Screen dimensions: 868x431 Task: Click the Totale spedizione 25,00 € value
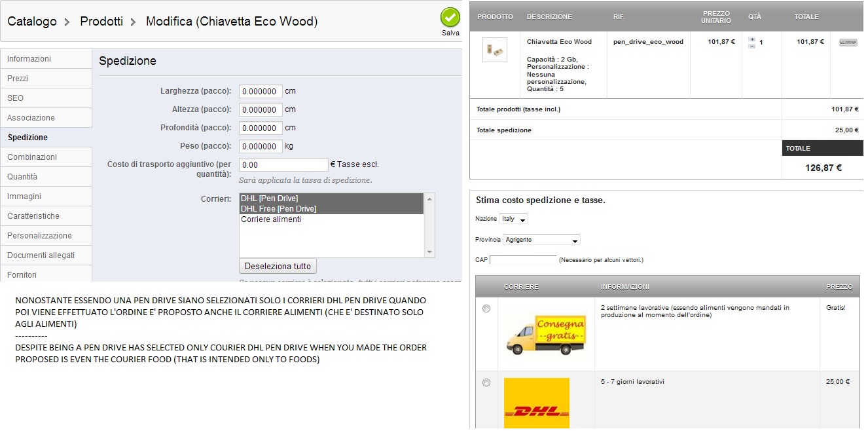pos(847,130)
